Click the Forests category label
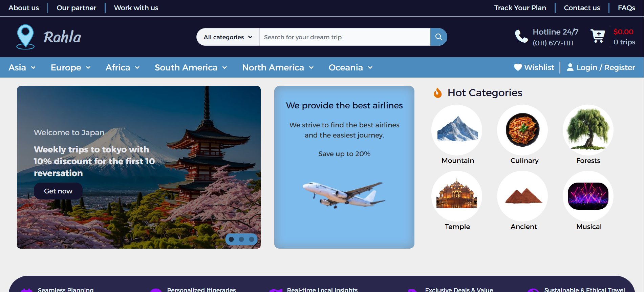Viewport: 644px width, 292px height. coord(588,161)
